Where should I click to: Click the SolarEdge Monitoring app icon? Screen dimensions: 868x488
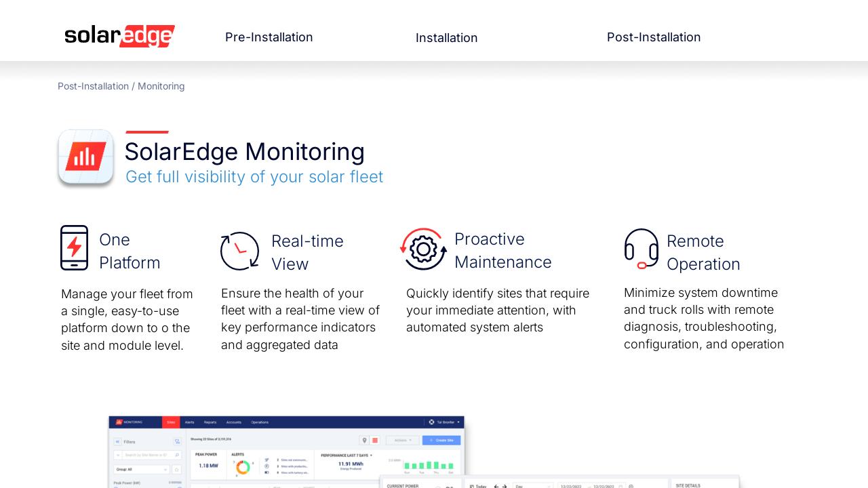click(85, 157)
